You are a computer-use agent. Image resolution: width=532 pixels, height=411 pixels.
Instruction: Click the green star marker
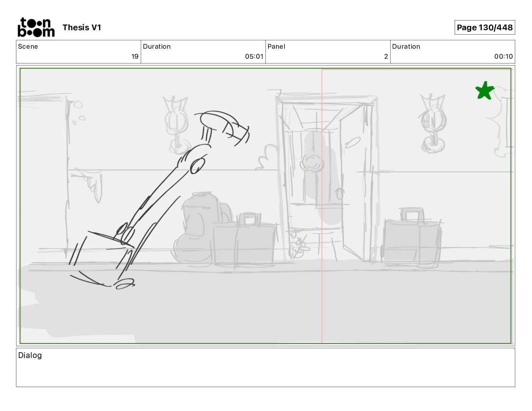485,91
